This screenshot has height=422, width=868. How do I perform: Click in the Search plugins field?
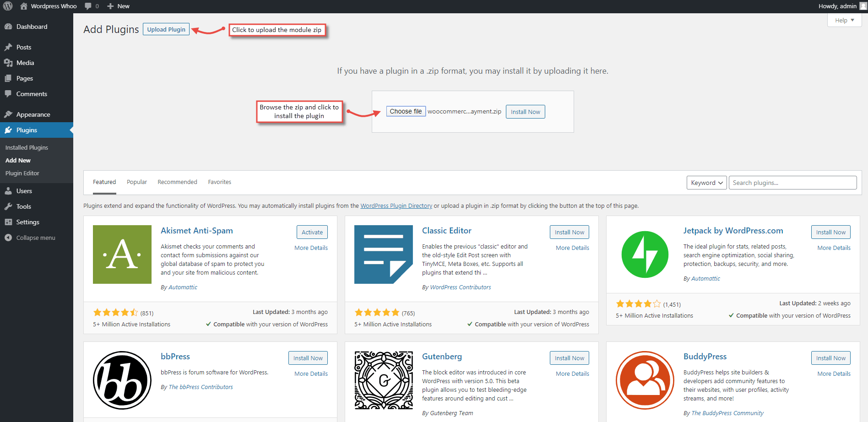792,183
